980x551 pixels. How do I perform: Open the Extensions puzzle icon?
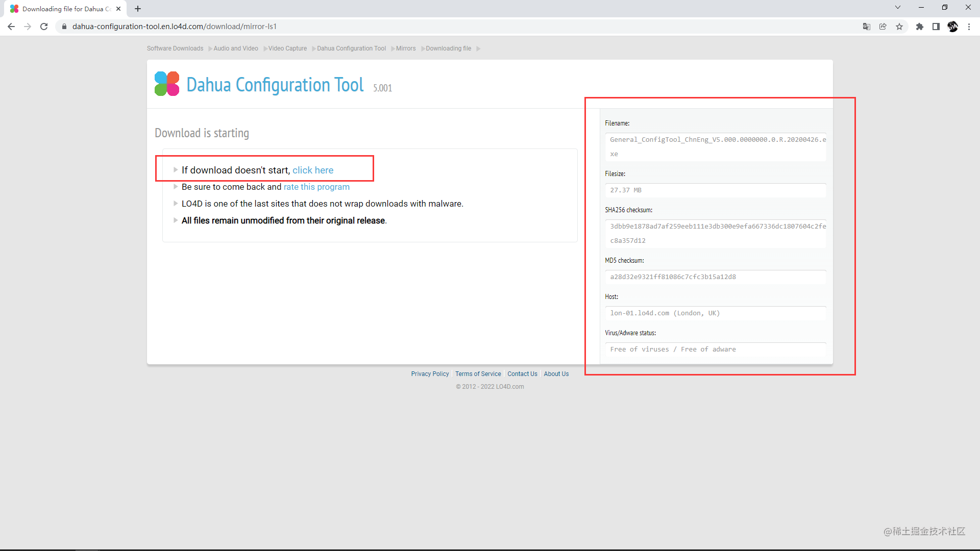(x=920, y=27)
